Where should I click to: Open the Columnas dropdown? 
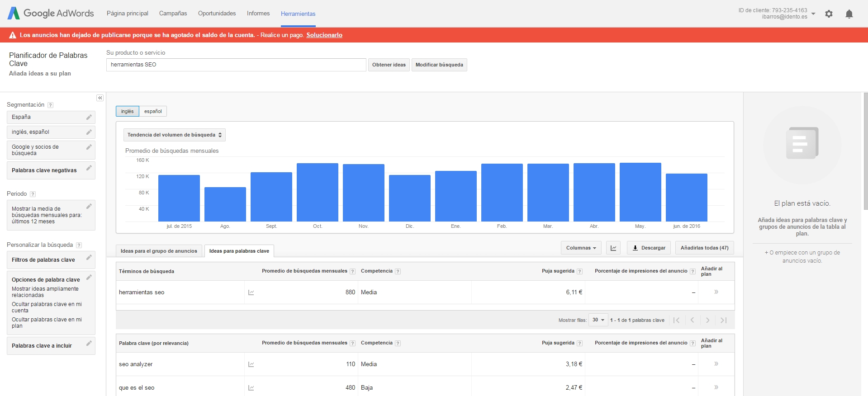(581, 248)
